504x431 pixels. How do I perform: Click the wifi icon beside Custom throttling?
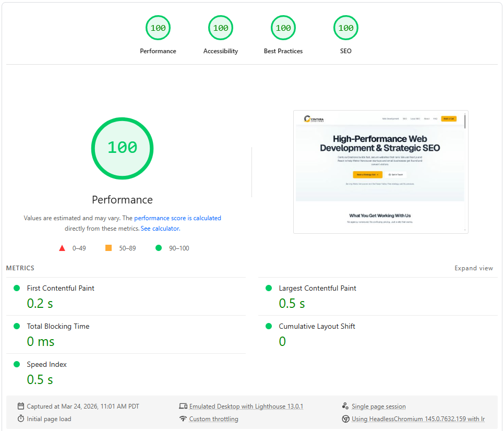183,418
